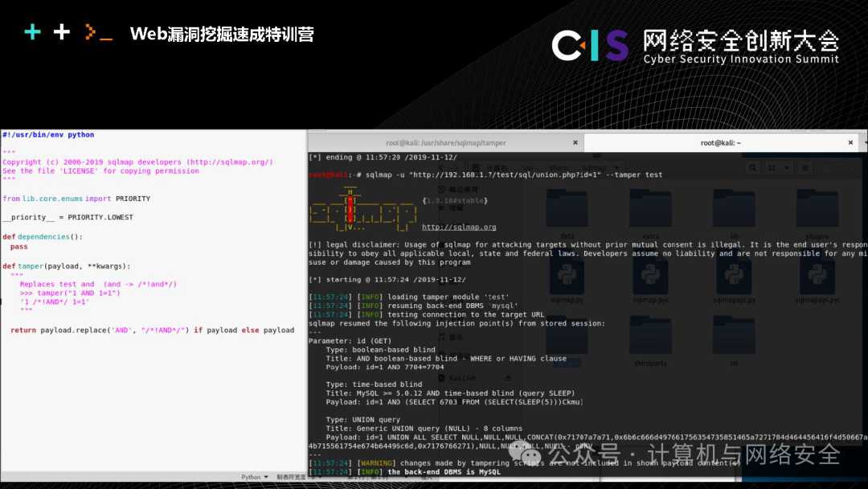Click the line __priority__ = PRIORITY.LOWEST
The image size is (868, 489).
tap(68, 217)
